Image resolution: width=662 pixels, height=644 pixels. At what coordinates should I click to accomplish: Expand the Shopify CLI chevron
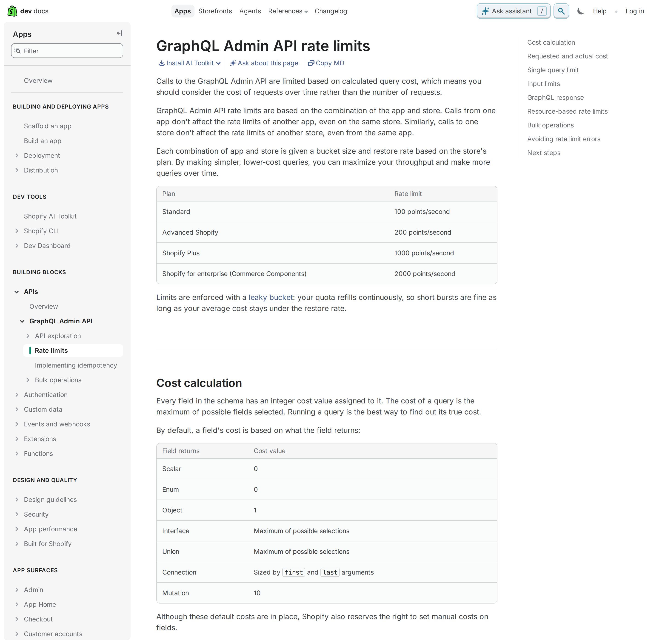pos(17,231)
